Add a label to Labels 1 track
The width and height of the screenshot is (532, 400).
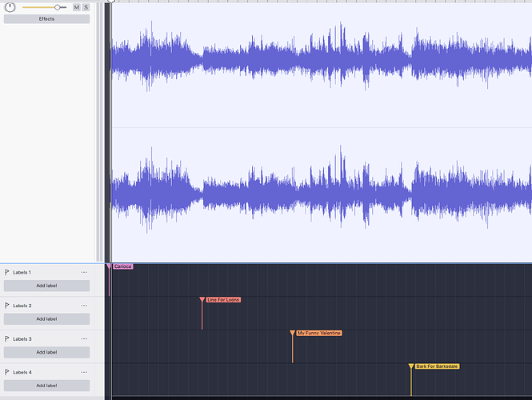(47, 286)
